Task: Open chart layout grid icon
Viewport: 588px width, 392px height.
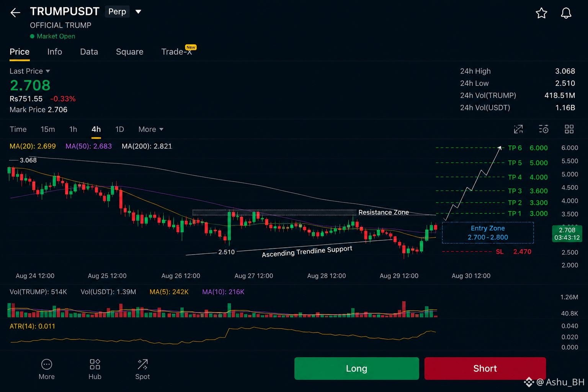Action: tap(569, 129)
